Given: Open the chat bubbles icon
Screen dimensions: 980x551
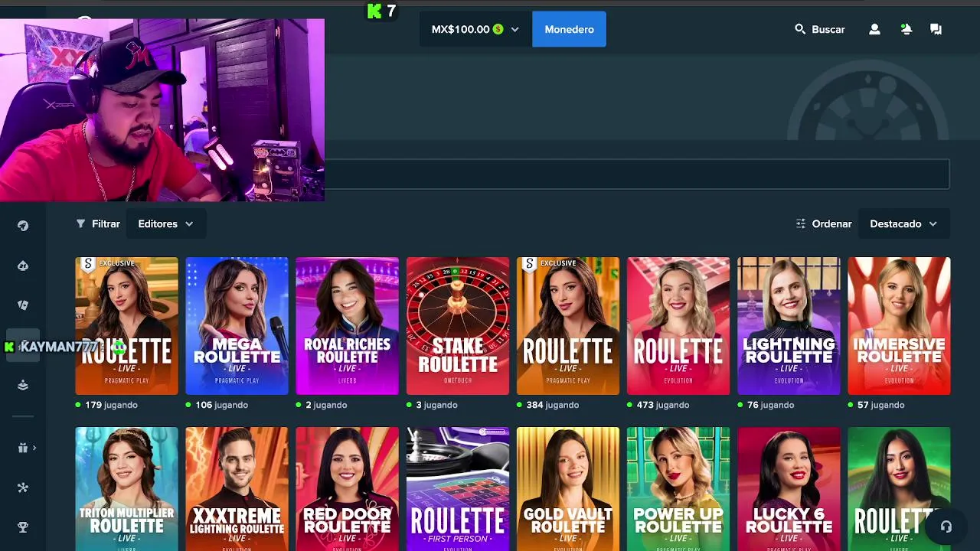Looking at the screenshot, I should tap(936, 29).
